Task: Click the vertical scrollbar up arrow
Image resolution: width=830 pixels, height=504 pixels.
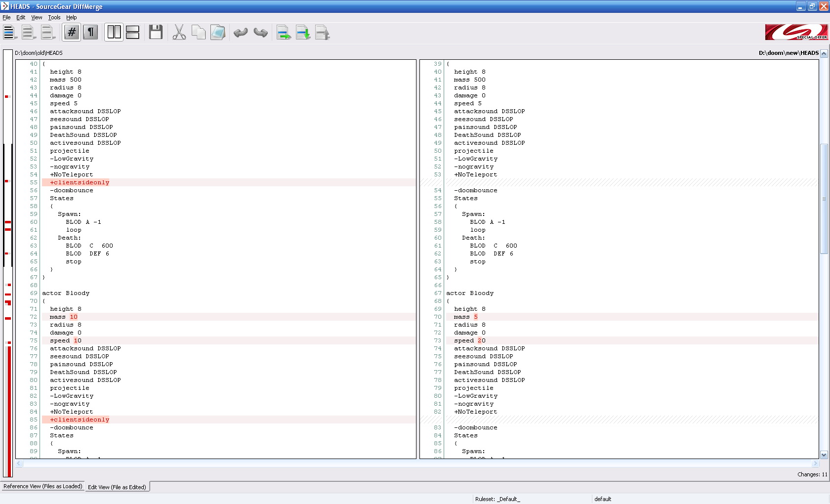Action: pyautogui.click(x=824, y=54)
